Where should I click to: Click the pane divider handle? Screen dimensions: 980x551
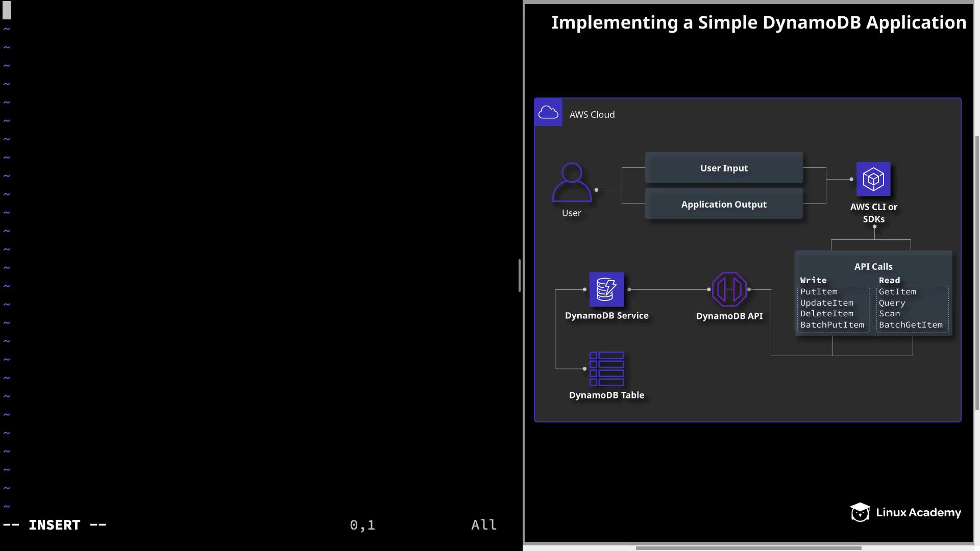pyautogui.click(x=520, y=275)
